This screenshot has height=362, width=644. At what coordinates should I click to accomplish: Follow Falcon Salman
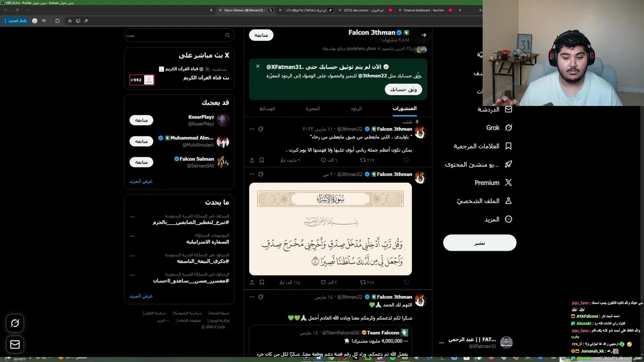(x=141, y=162)
